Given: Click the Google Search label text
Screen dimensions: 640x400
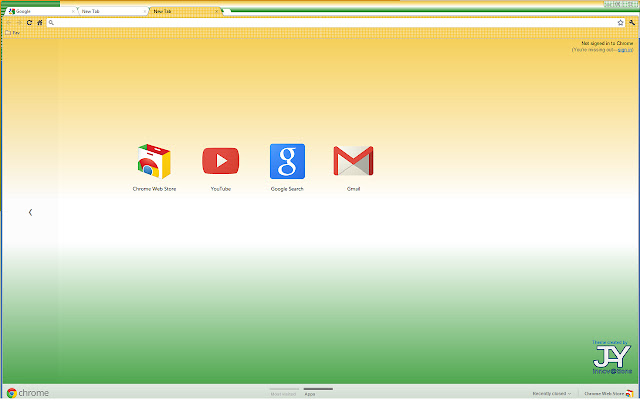Looking at the screenshot, I should click(x=287, y=189).
